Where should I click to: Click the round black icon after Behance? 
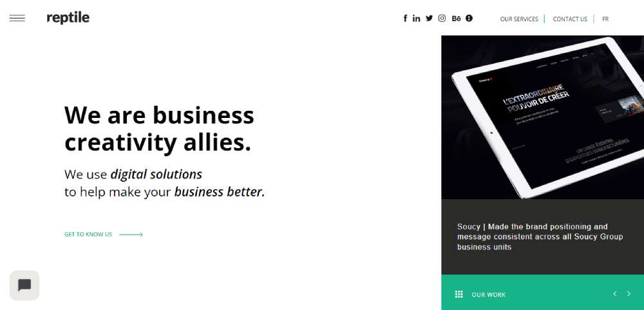pos(469,18)
